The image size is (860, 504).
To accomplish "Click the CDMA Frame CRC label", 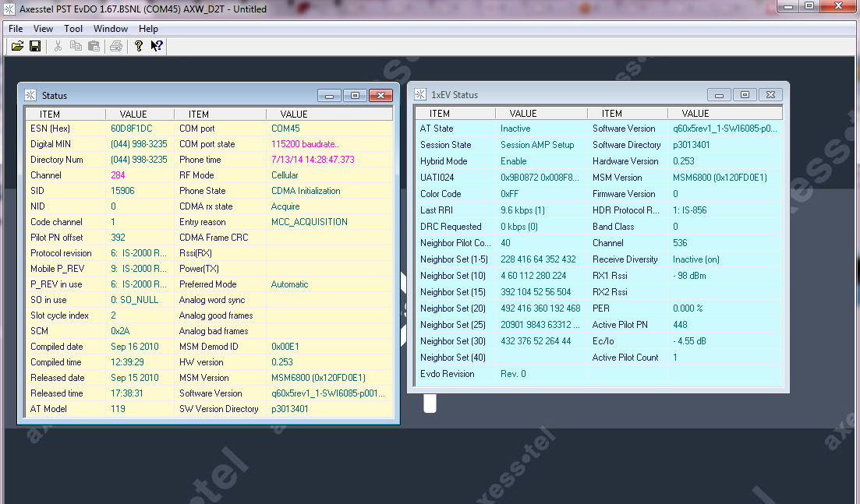I will (x=214, y=238).
